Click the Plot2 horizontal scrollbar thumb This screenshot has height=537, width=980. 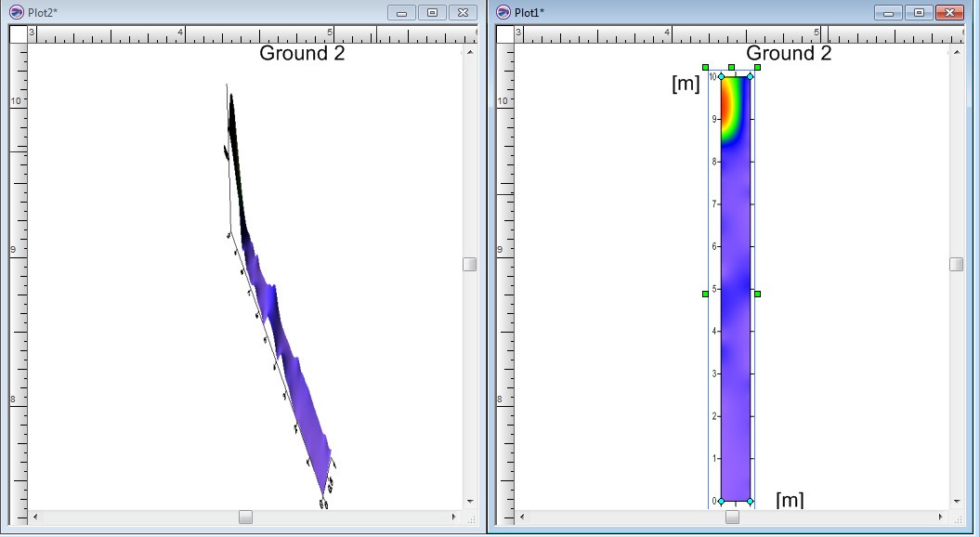tap(245, 517)
